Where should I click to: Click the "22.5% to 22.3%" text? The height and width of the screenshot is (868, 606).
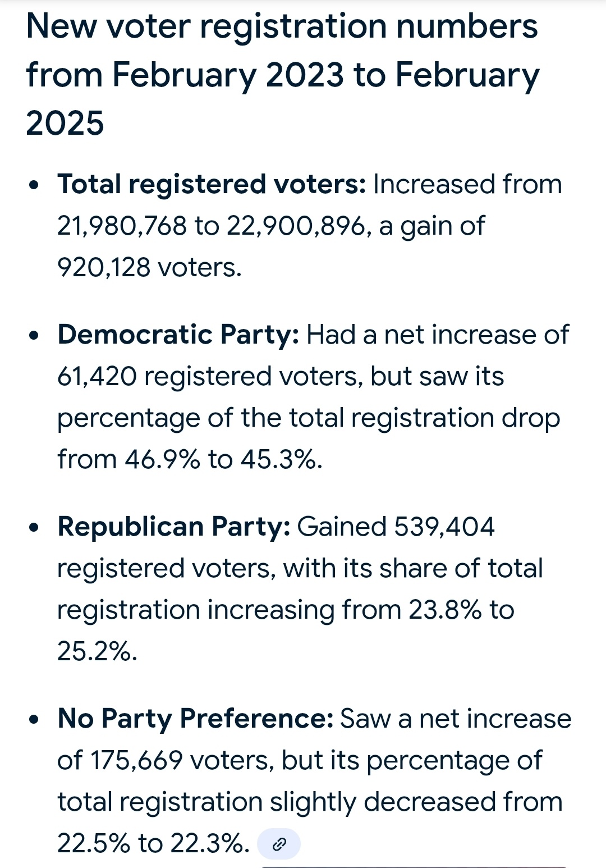coord(153,844)
